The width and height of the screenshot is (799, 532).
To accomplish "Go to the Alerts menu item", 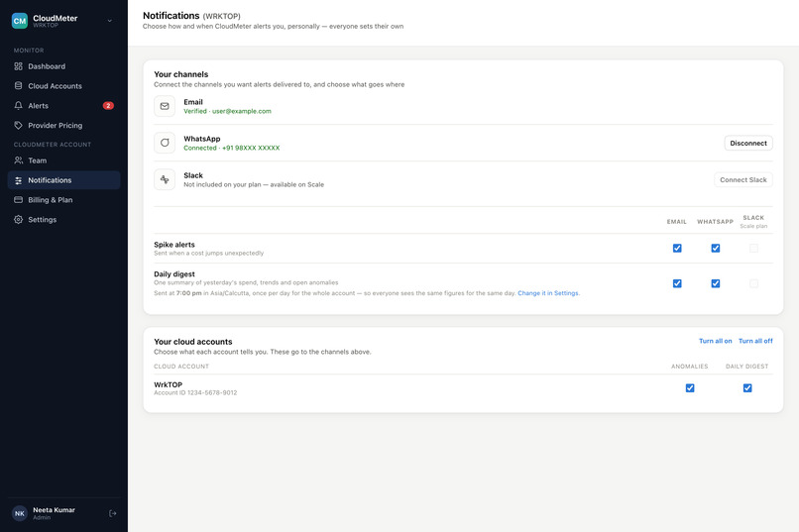I will point(63,106).
